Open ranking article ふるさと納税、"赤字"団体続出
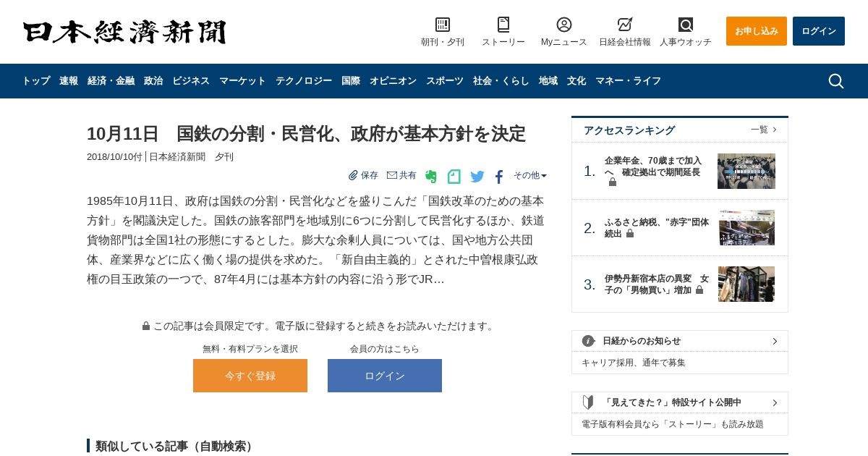Screen dimensions: 868x456 [x=657, y=228]
